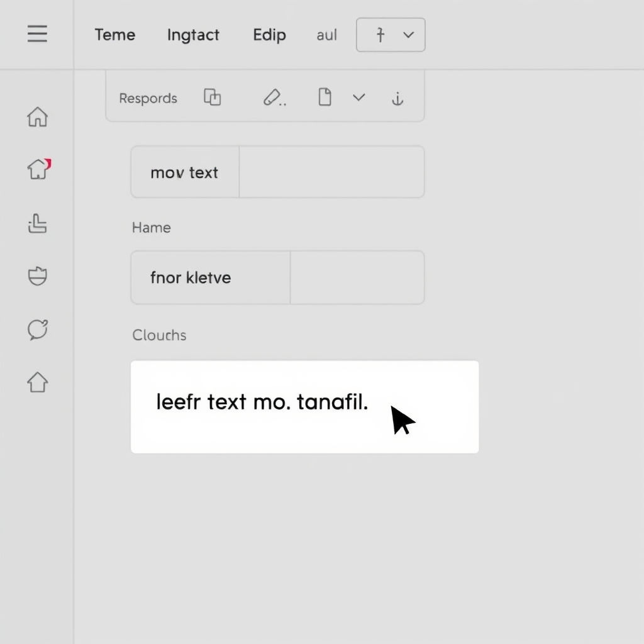This screenshot has width=644, height=644.
Task: Open home icon with red notification badge
Action: pyautogui.click(x=38, y=169)
